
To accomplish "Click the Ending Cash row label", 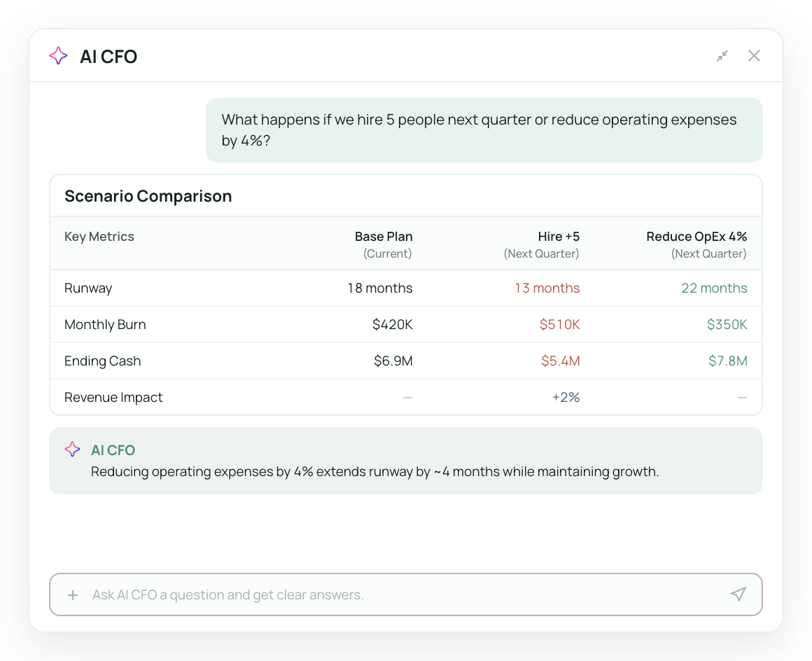I will coord(102,361).
